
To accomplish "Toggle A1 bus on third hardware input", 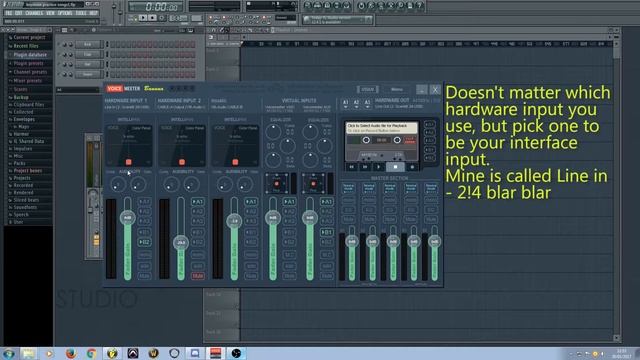I will [x=251, y=202].
